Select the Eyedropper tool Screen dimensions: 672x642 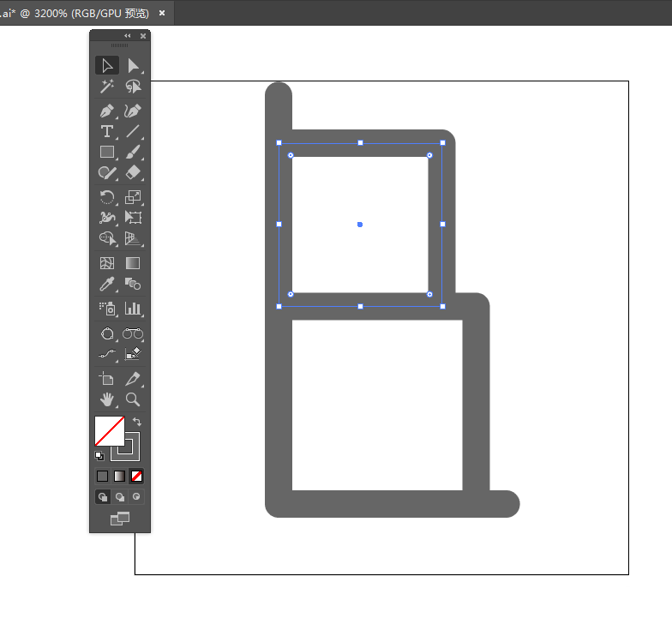pyautogui.click(x=107, y=284)
